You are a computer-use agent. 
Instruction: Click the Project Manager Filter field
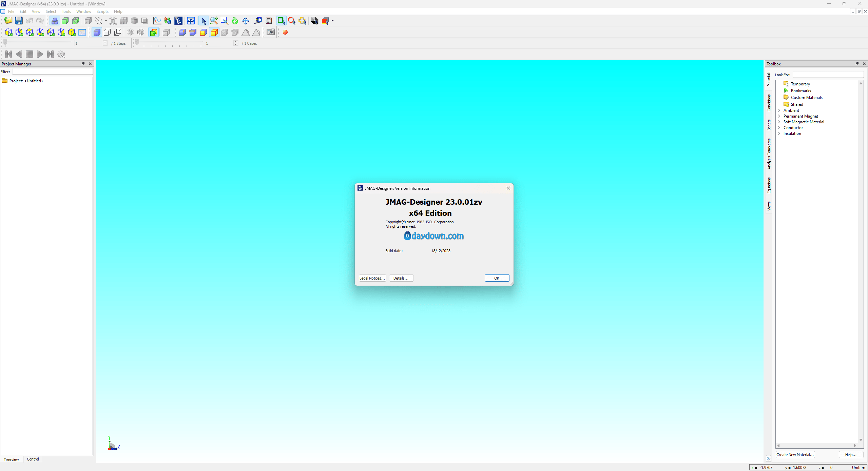tap(52, 72)
